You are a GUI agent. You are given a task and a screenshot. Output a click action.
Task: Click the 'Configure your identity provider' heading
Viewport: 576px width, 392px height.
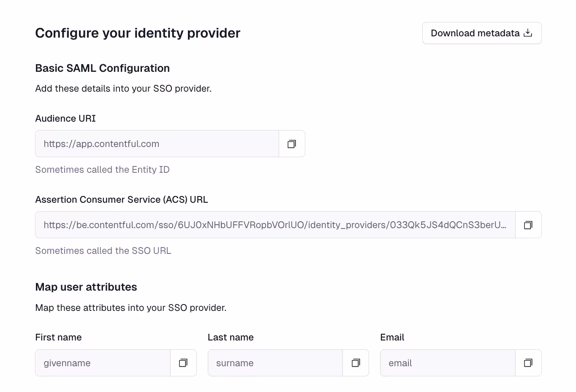[138, 33]
